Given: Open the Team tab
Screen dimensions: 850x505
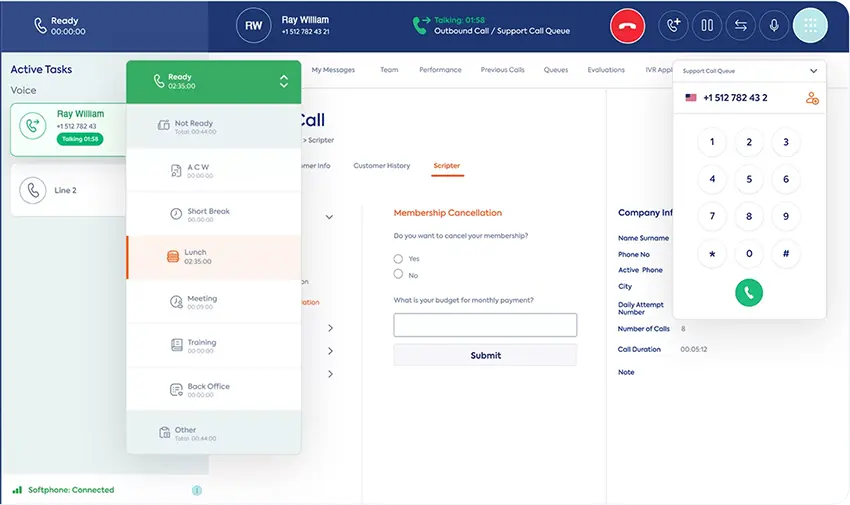Looking at the screenshot, I should pyautogui.click(x=389, y=70).
